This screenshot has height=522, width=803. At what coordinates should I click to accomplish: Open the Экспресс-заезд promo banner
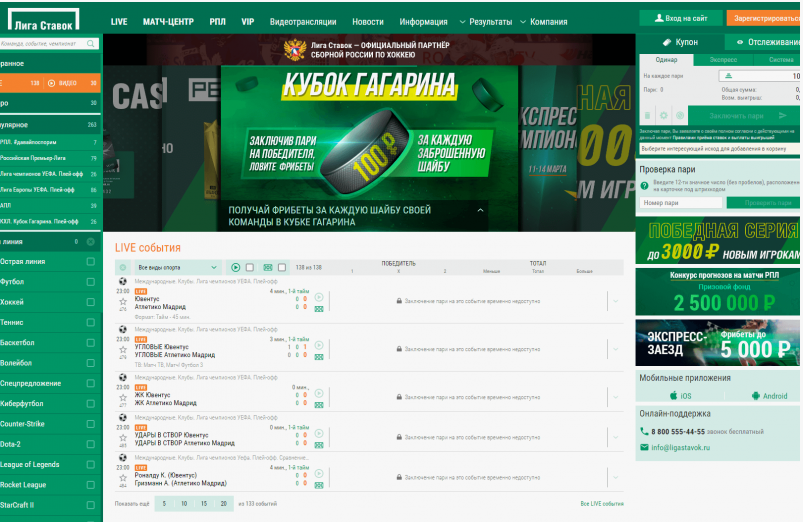pyautogui.click(x=717, y=343)
